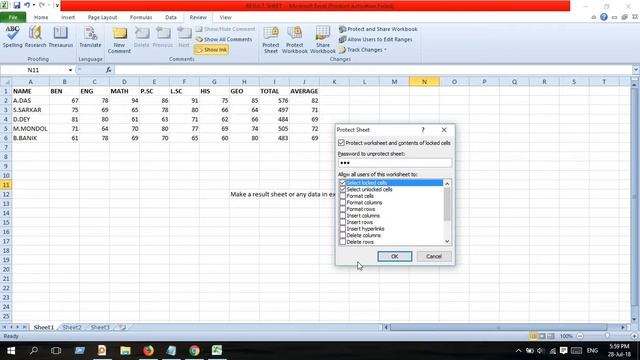Open Firefox from the taskbar
The width and height of the screenshot is (640, 360).
148,351
